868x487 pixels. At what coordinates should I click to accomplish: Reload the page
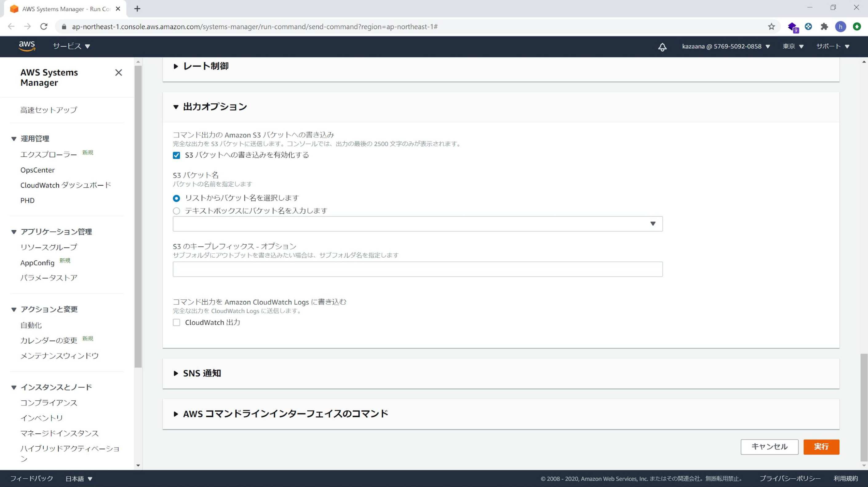(44, 27)
